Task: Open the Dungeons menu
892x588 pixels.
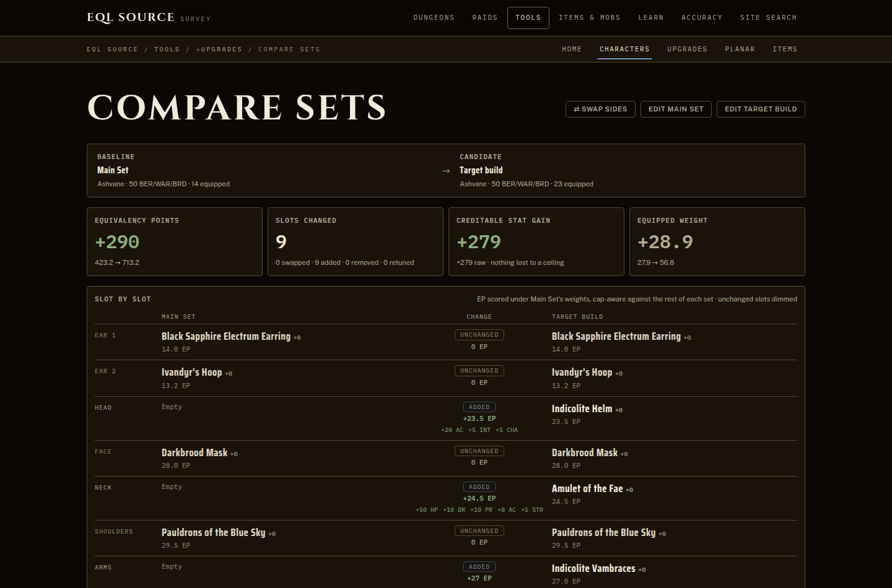Action: [x=434, y=18]
